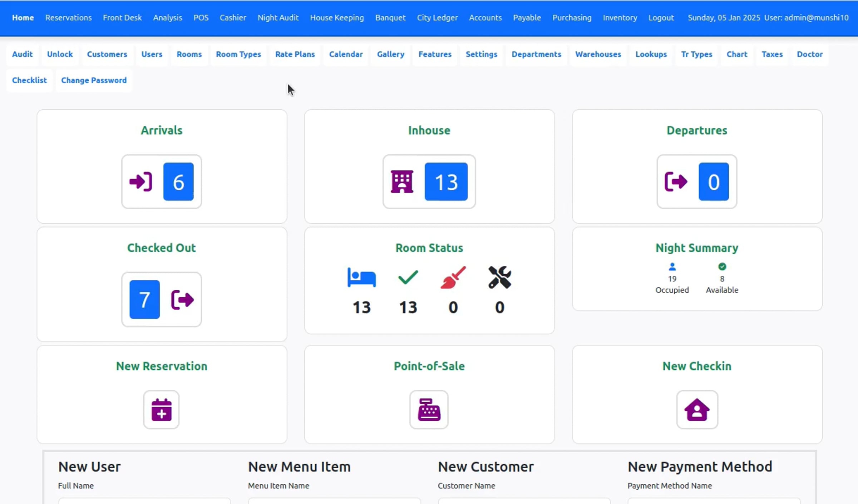858x504 pixels.
Task: Open the Tr Types tab
Action: (696, 54)
